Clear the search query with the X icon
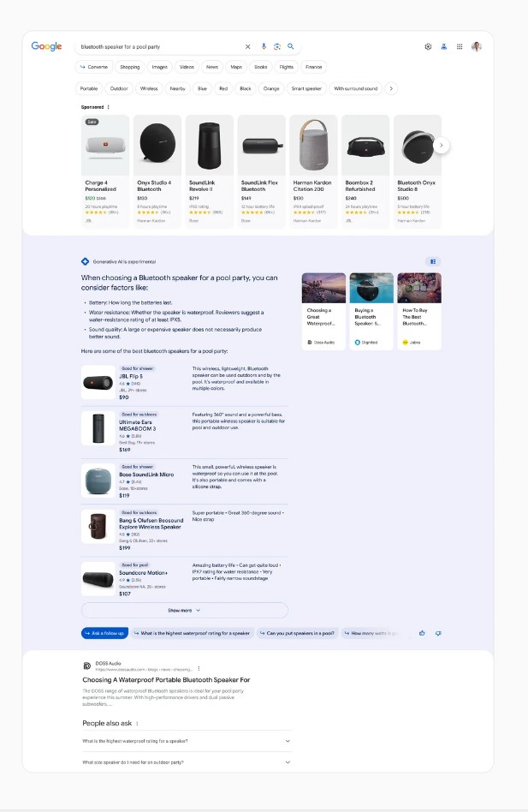Screen dimensions: 528x812 click(x=247, y=46)
